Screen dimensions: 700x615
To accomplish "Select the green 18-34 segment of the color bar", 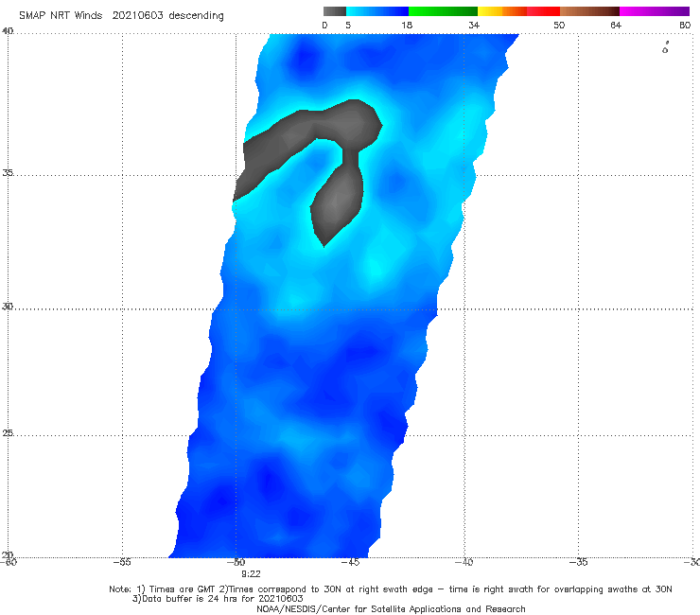I will click(x=443, y=11).
